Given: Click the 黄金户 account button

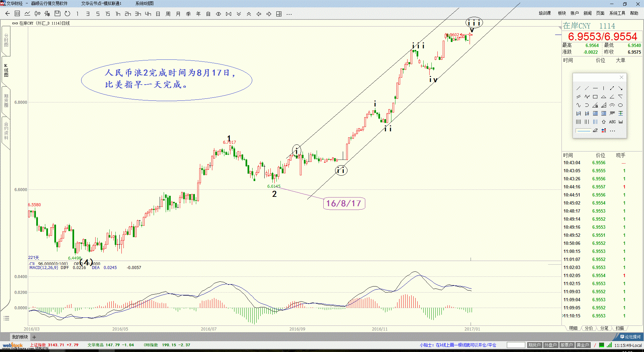Looking at the screenshot, I should [583, 345].
